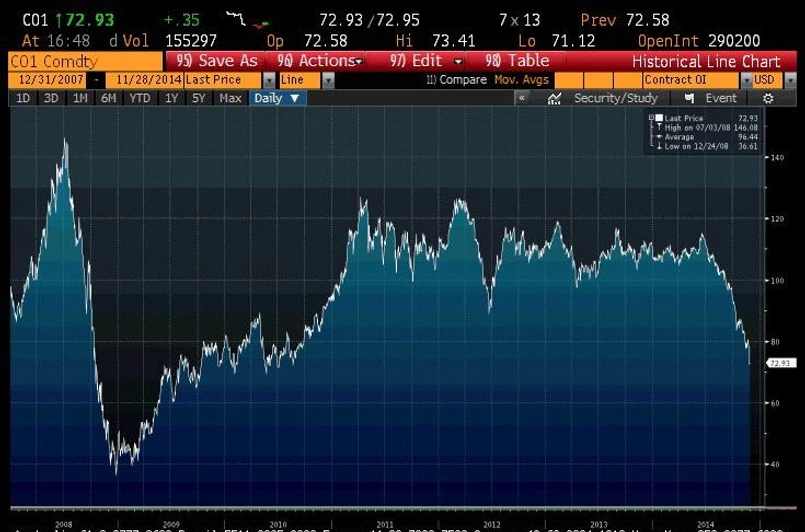Click the intraday sparkline mini chart
Image resolution: width=805 pixels, height=532 pixels.
(247, 20)
